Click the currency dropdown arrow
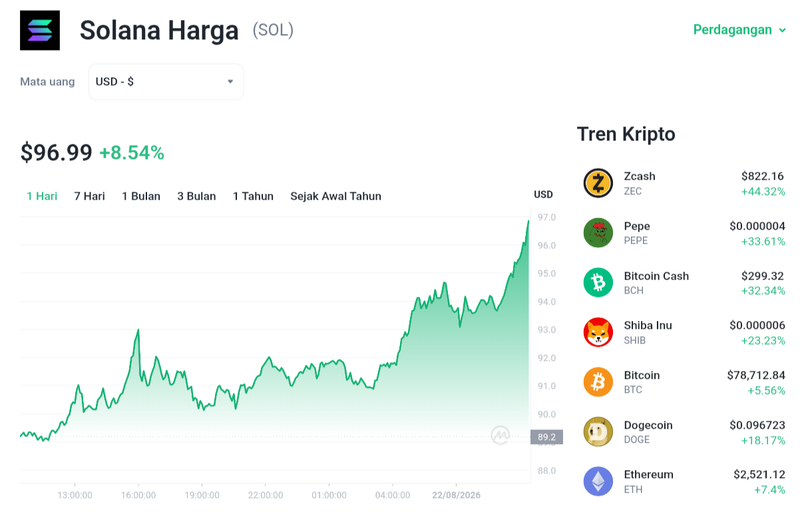812x512 pixels. point(230,82)
